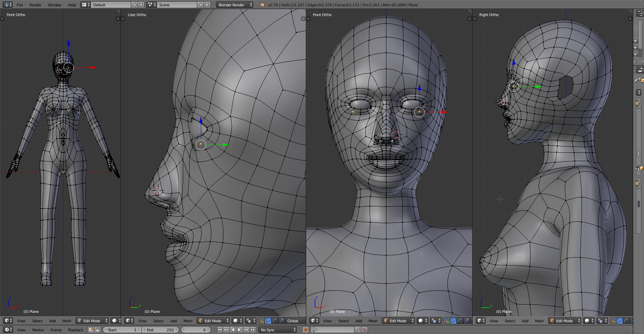644x334 pixels.
Task: Toggle the timeline frame range lock icon
Action: 98,330
